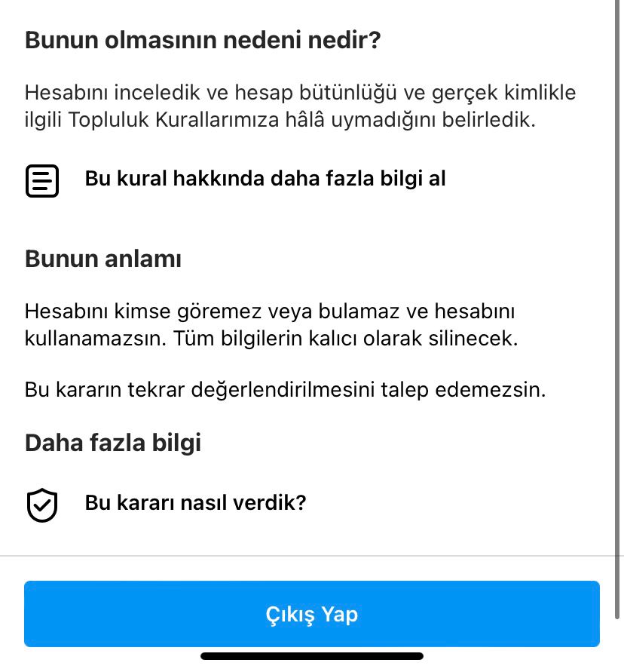Tap the shield checkmark icon

[42, 505]
